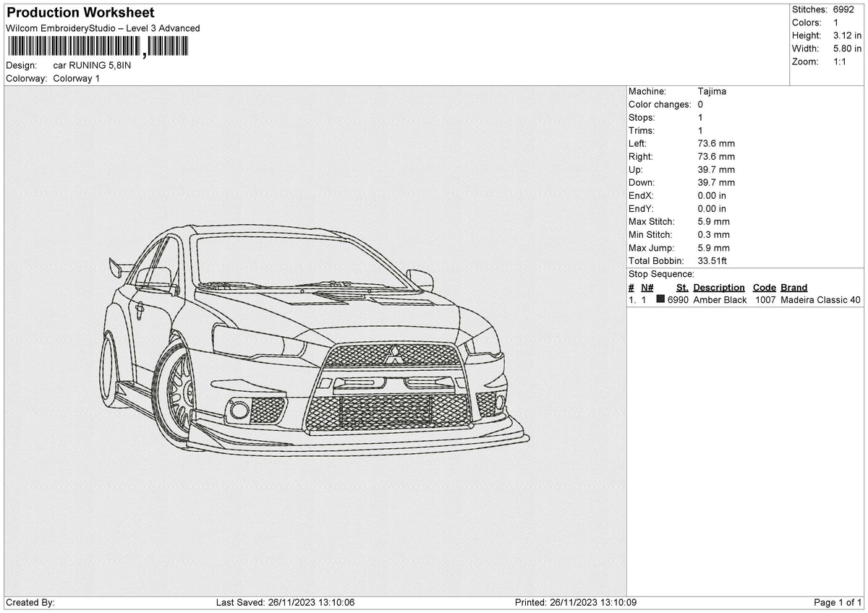
Task: Click the Amber Black thread description
Action: [720, 300]
